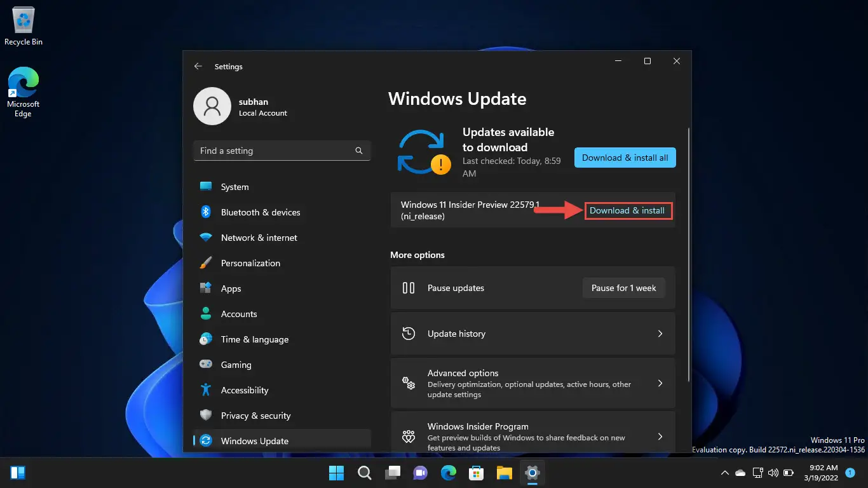Click the Accounts person icon
The image size is (868, 488).
[x=206, y=314]
